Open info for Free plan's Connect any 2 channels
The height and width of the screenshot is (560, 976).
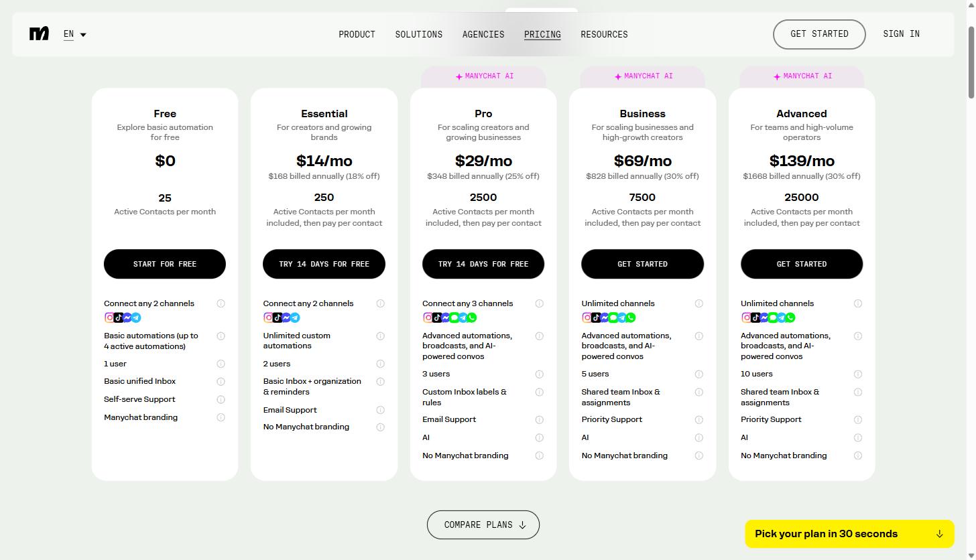point(221,303)
